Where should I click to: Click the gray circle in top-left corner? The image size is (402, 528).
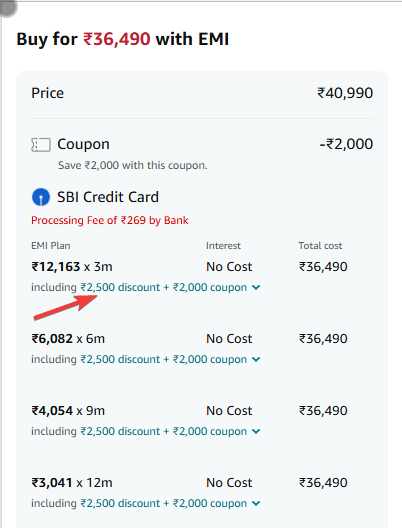point(7,8)
